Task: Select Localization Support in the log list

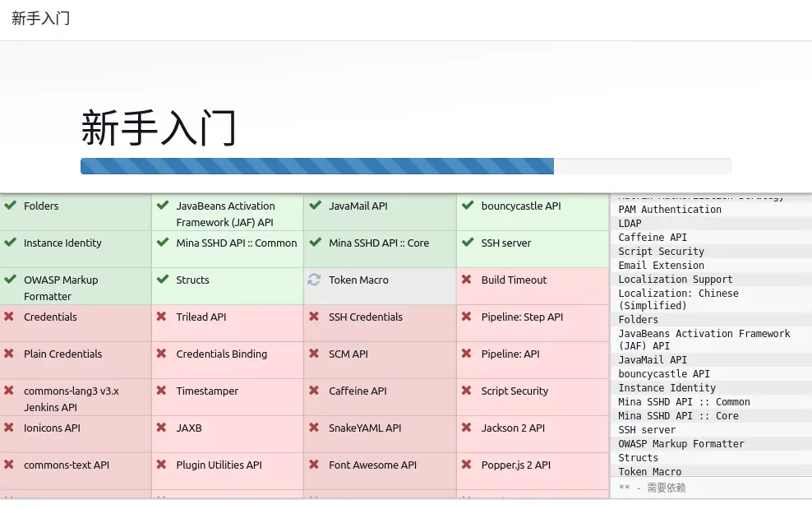Action: click(x=676, y=280)
